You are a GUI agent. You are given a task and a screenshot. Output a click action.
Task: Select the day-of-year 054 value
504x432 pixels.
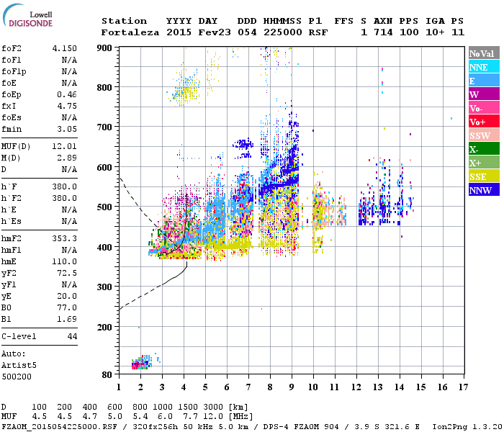pyautogui.click(x=247, y=32)
